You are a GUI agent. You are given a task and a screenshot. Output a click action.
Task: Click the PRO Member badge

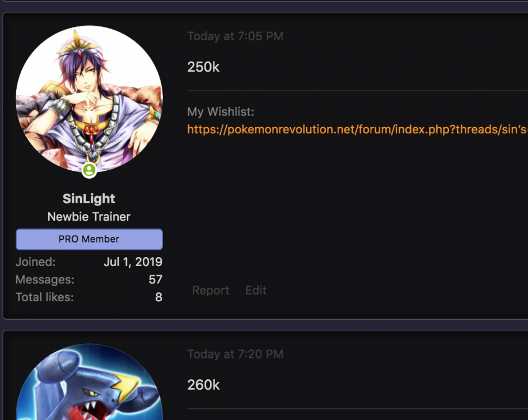point(89,239)
